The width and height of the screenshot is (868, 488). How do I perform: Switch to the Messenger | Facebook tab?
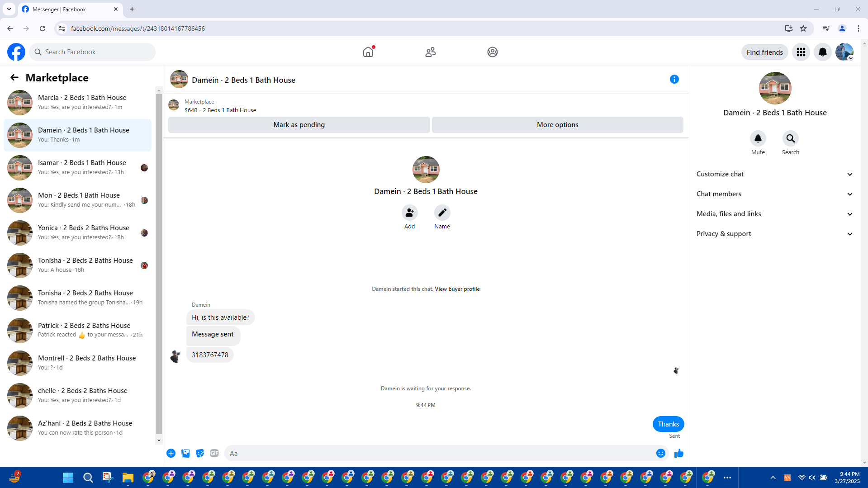70,9
